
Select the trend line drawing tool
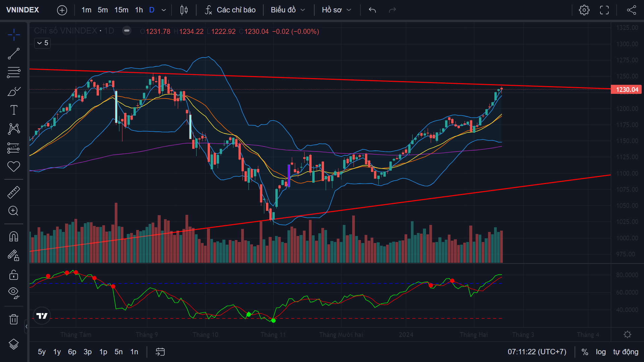14,54
